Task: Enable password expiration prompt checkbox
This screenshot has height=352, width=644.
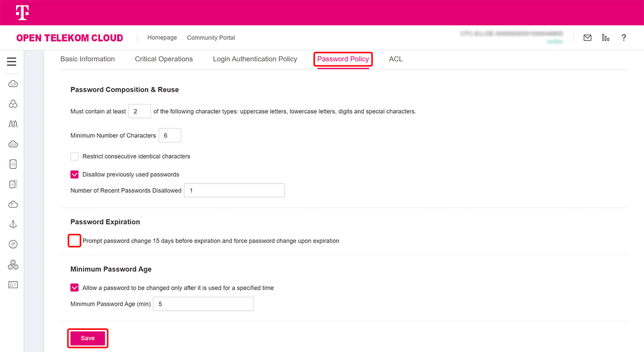Action: (74, 241)
